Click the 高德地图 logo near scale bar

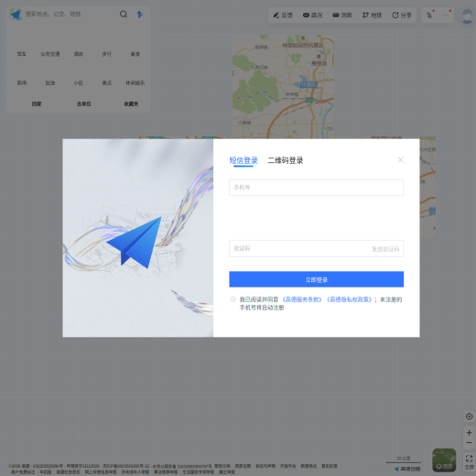coord(407,469)
